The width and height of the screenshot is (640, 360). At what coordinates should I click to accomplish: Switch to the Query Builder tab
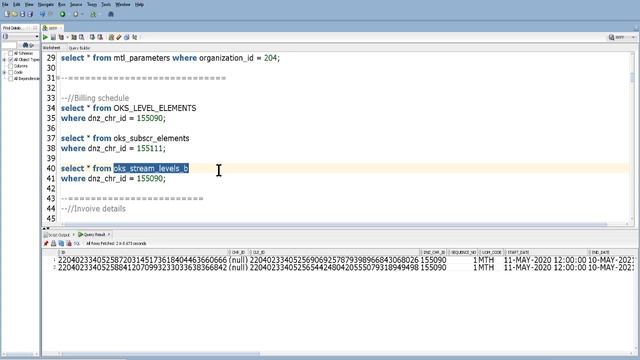(x=79, y=48)
